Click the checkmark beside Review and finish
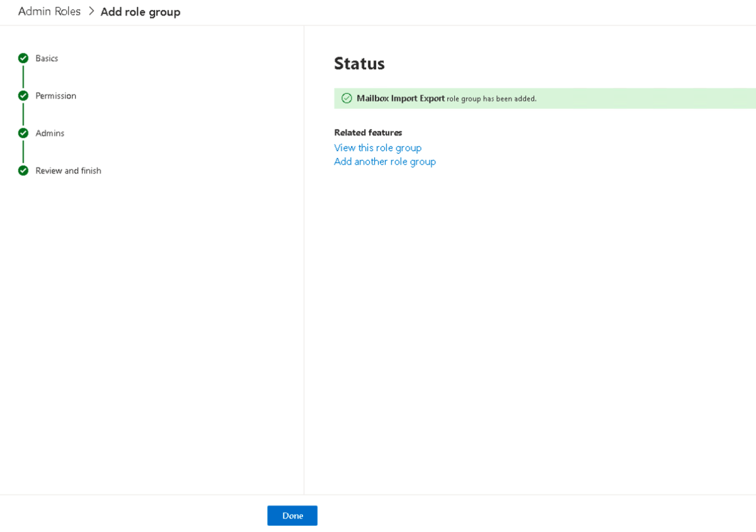 pos(23,171)
